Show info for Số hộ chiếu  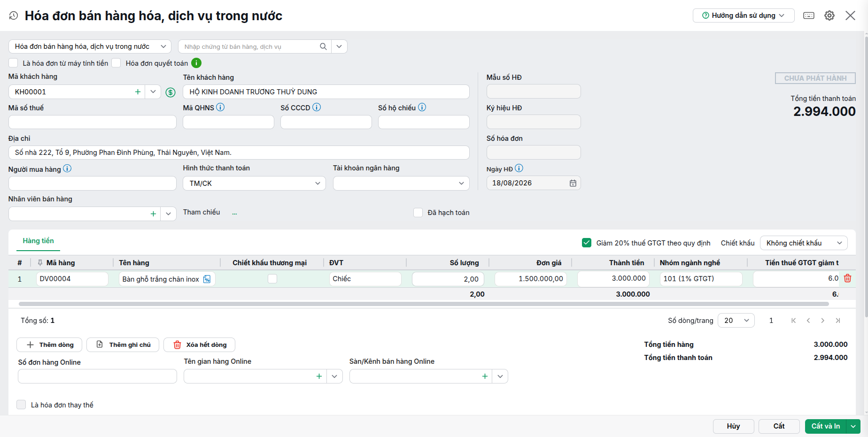(x=422, y=107)
